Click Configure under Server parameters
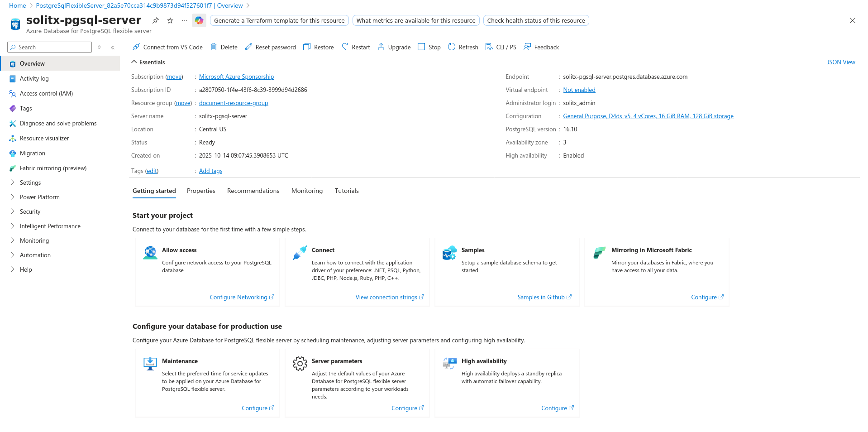This screenshot has width=868, height=432. (407, 408)
